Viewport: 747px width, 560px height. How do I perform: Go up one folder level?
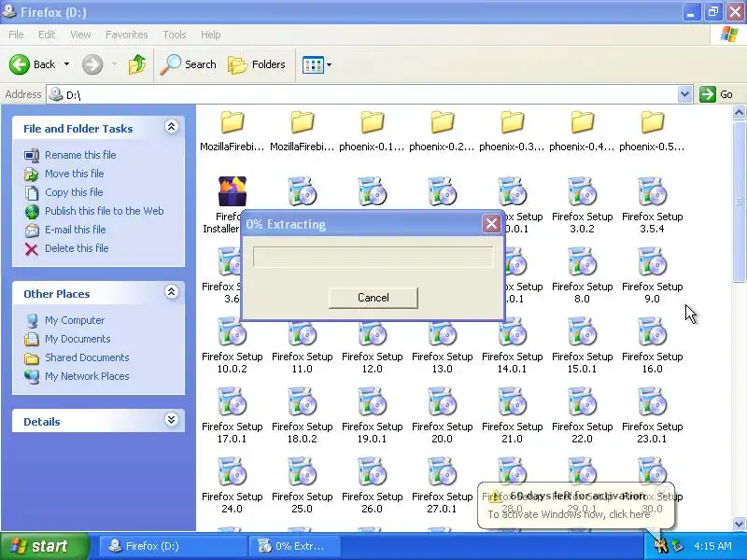click(x=137, y=64)
